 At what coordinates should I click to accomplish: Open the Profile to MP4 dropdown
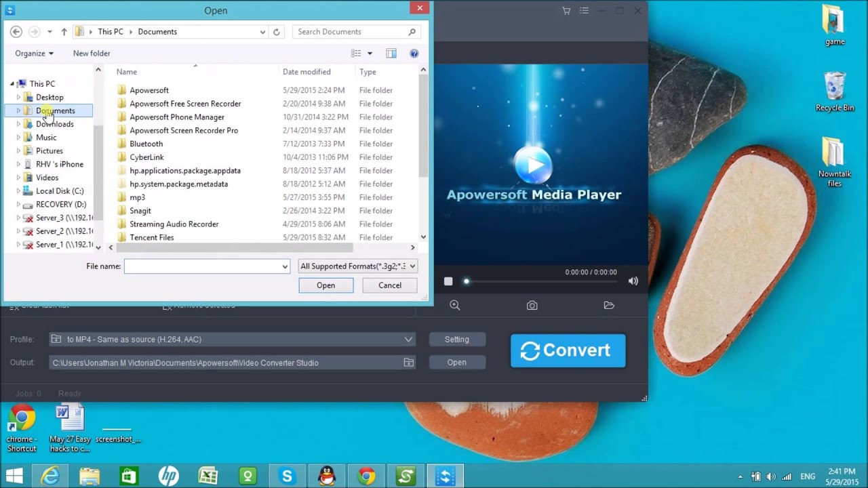point(232,340)
